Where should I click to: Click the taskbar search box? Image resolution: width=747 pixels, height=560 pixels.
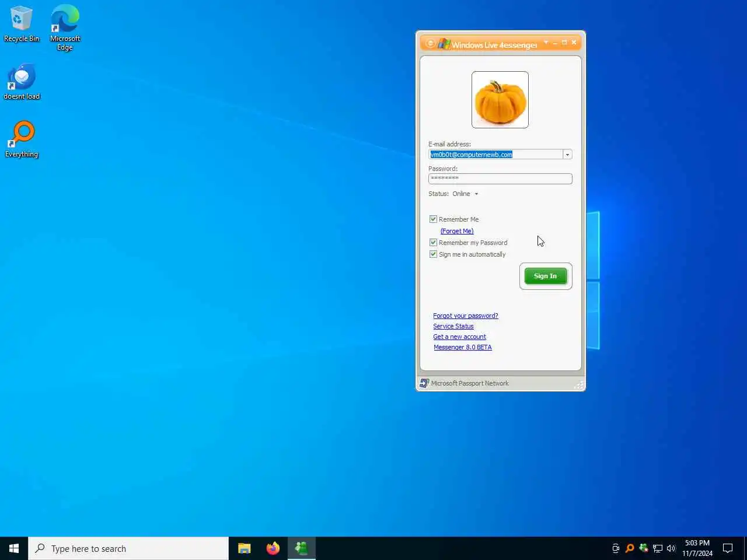tap(128, 548)
